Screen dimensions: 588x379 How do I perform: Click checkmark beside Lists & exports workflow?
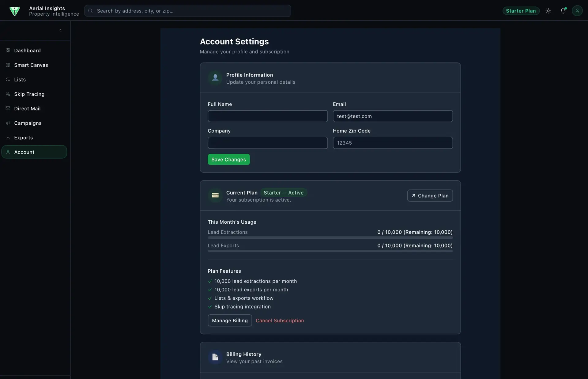coord(210,298)
